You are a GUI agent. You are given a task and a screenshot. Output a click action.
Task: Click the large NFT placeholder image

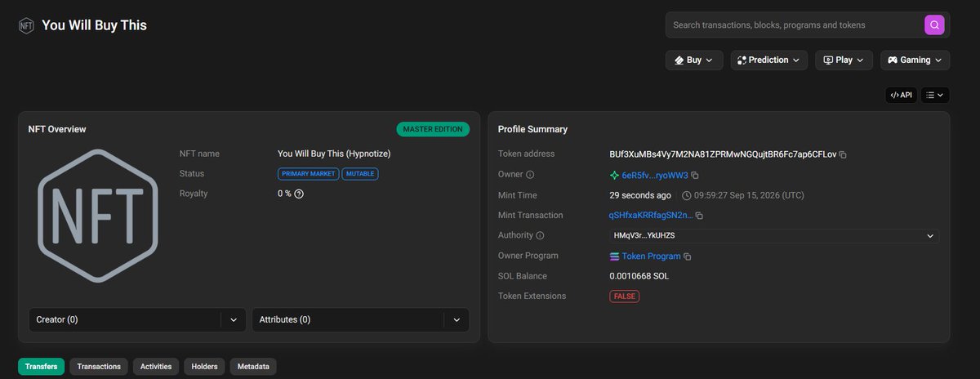97,216
